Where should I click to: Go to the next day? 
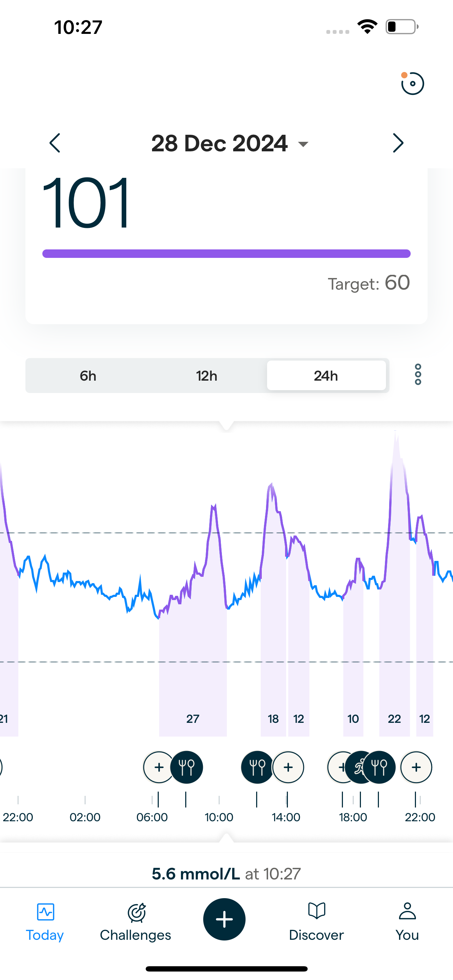click(398, 143)
